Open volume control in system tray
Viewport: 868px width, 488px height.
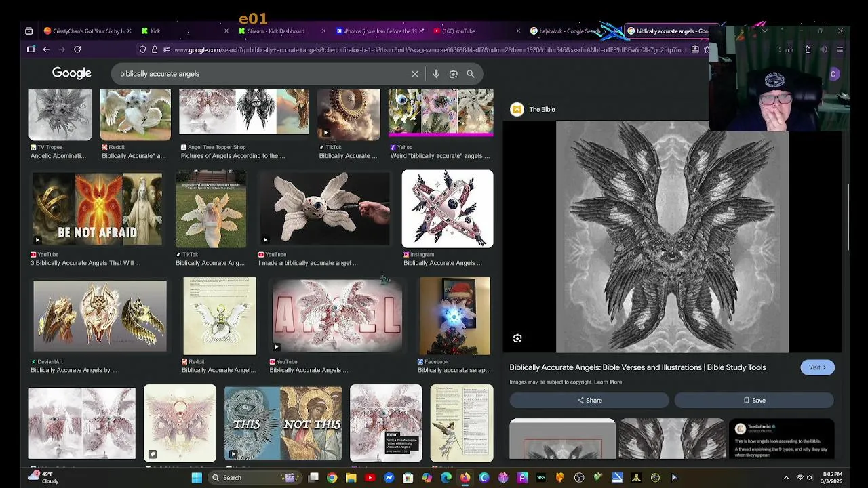pos(809,477)
